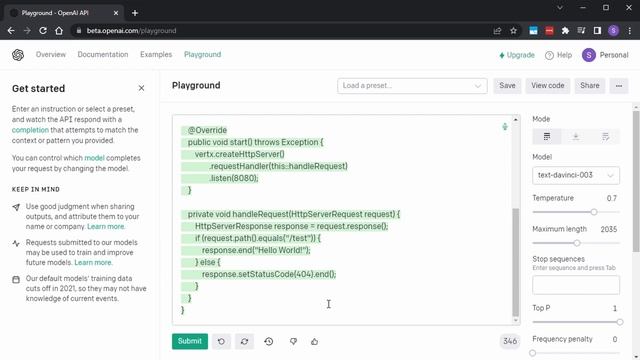
Task: Open the tab search chevron in title bar
Action: pos(560,8)
